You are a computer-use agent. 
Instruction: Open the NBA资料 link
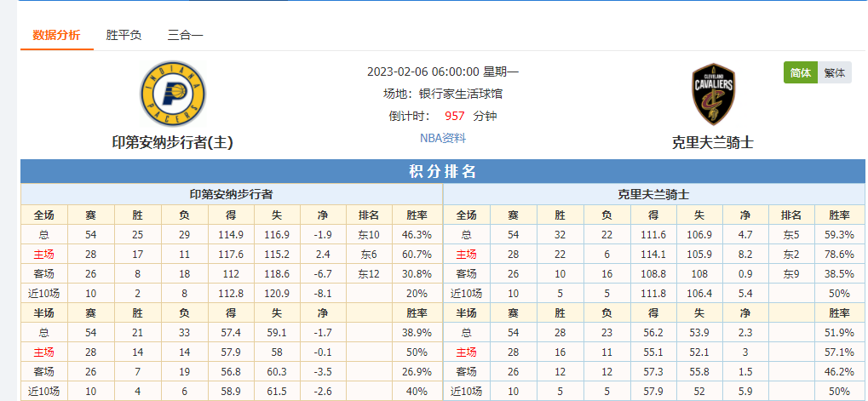tap(443, 138)
